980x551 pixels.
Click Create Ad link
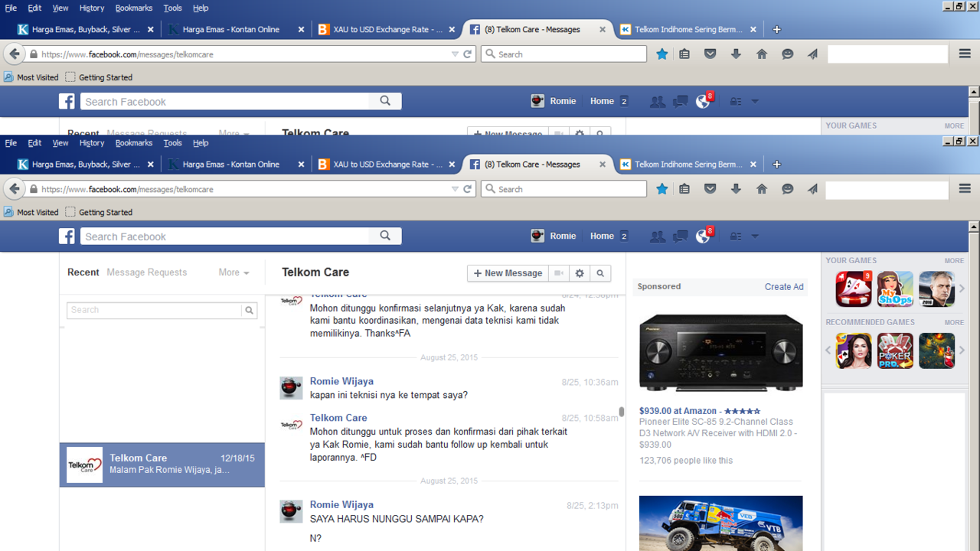784,287
